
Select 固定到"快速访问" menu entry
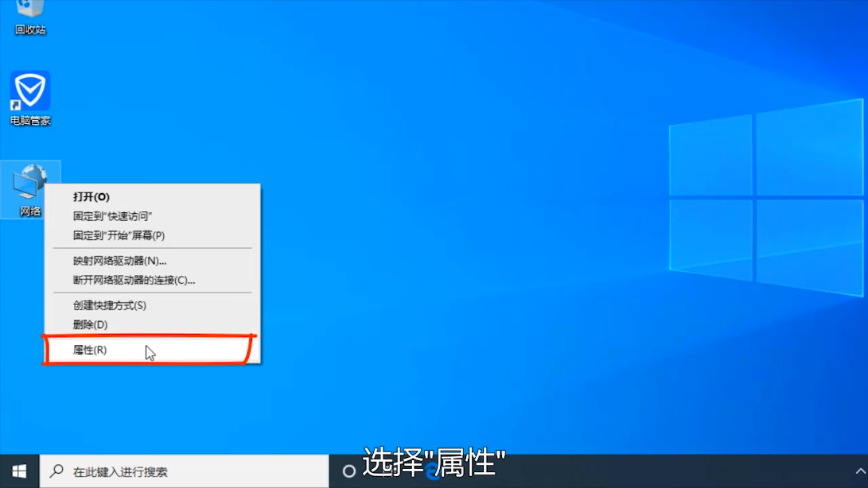point(112,216)
